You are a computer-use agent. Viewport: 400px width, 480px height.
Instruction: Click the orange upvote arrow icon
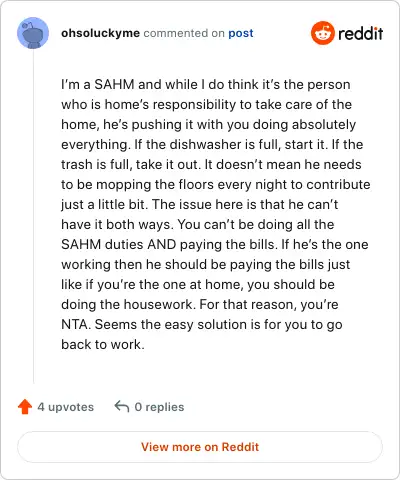[x=25, y=407]
